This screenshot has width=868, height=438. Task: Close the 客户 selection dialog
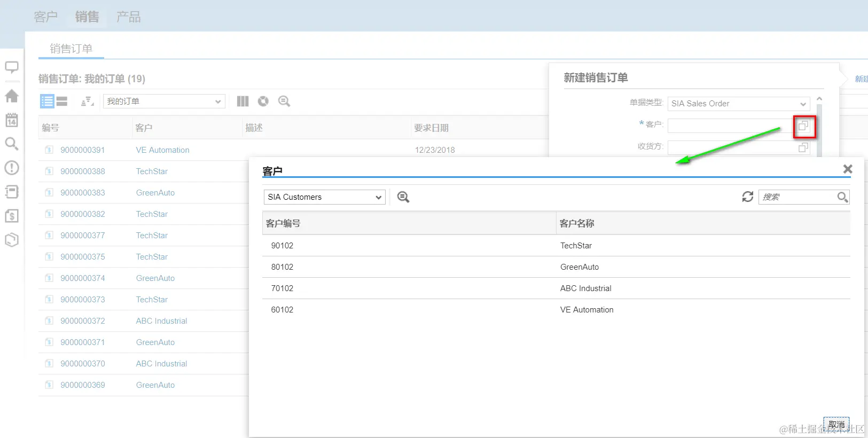point(848,169)
